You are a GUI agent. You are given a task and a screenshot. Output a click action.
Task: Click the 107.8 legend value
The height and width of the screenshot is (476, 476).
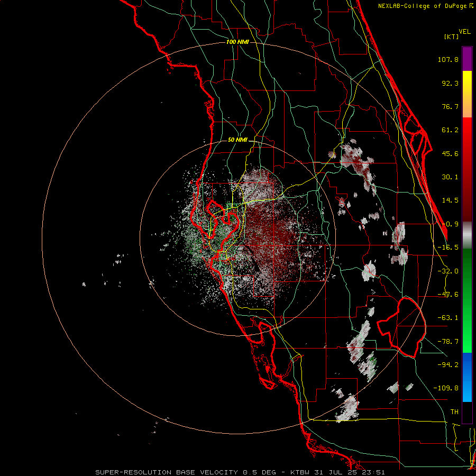click(x=448, y=59)
